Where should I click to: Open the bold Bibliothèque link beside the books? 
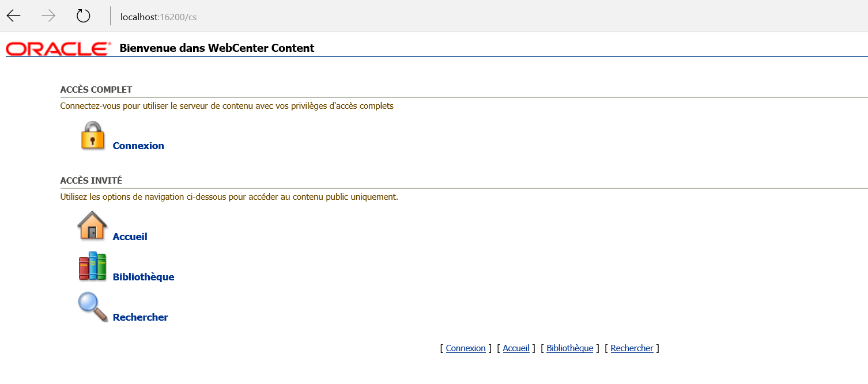point(144,277)
